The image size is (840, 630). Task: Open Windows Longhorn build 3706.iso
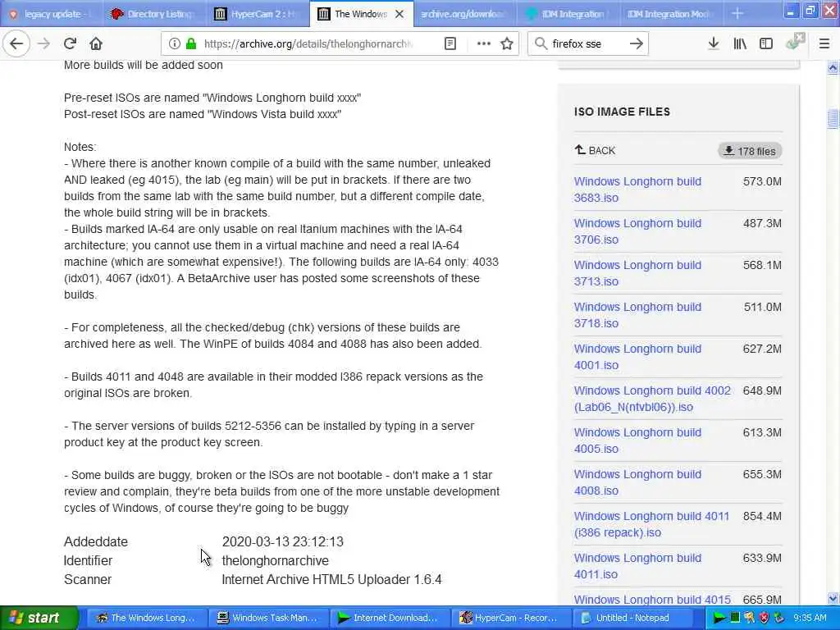(637, 231)
